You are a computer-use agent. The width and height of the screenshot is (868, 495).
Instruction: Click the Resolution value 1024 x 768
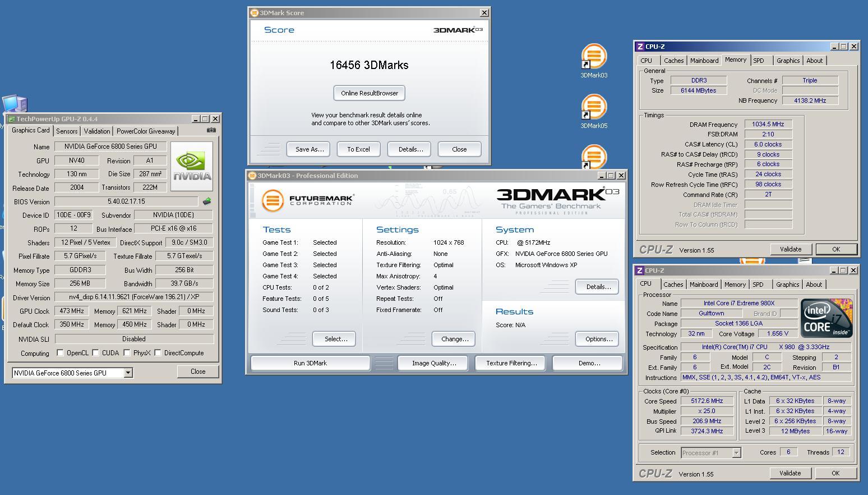(x=449, y=242)
